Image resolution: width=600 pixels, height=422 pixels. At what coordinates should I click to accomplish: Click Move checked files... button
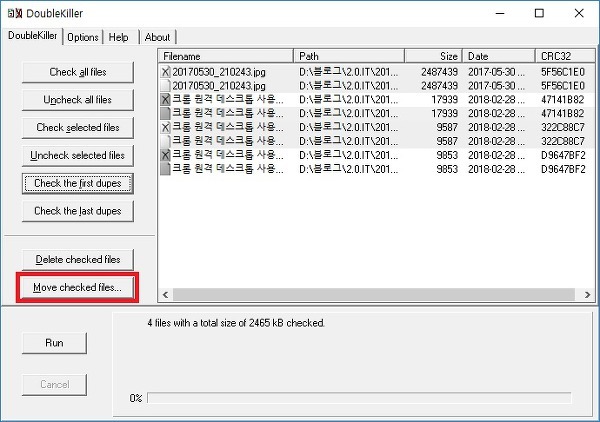(78, 287)
